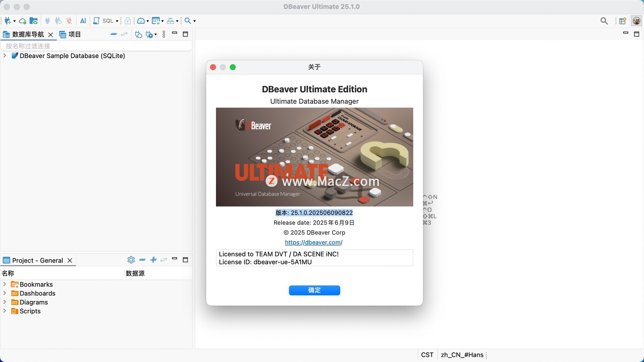The width and height of the screenshot is (644, 362).
Task: Select the Scripts folder row
Action: [26, 311]
